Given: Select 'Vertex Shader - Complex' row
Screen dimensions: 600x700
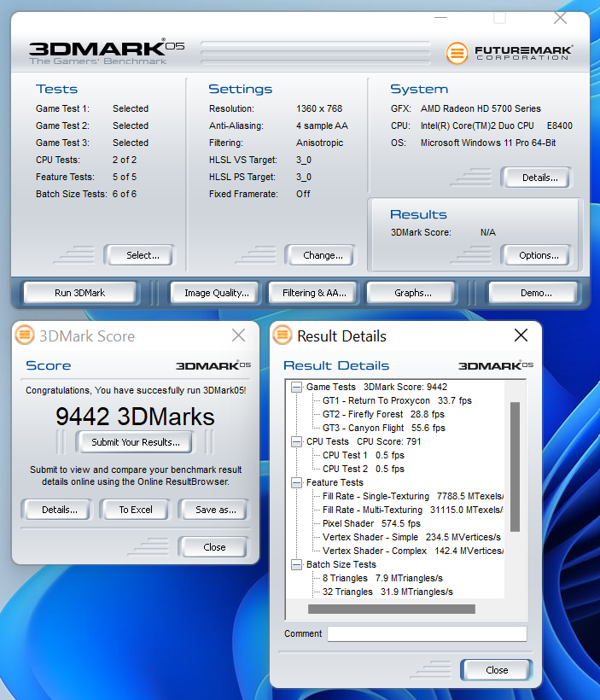Looking at the screenshot, I should point(413,551).
